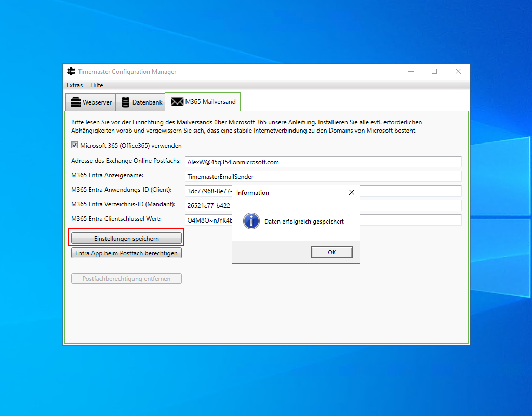Open the Extras menu
The width and height of the screenshot is (532, 416).
tap(74, 85)
